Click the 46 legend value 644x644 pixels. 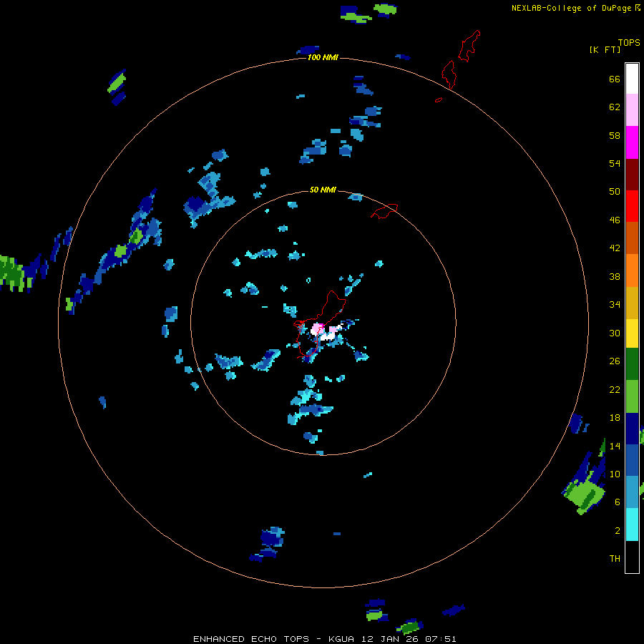click(x=615, y=220)
